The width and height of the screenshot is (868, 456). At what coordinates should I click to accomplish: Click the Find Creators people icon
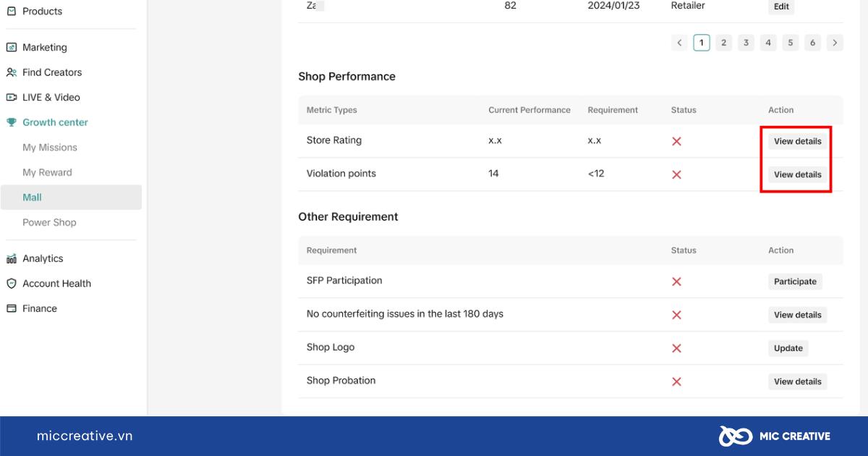tap(11, 72)
